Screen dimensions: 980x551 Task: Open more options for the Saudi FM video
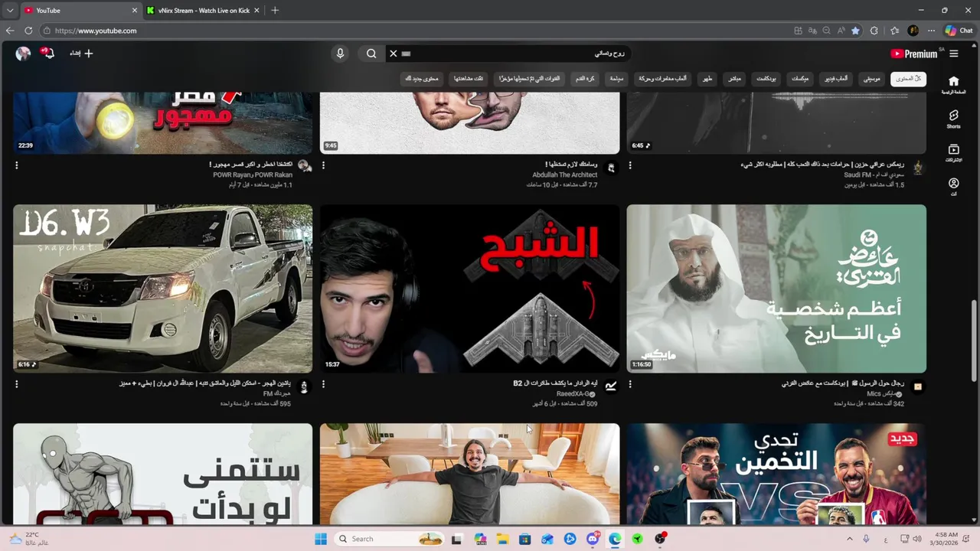630,165
